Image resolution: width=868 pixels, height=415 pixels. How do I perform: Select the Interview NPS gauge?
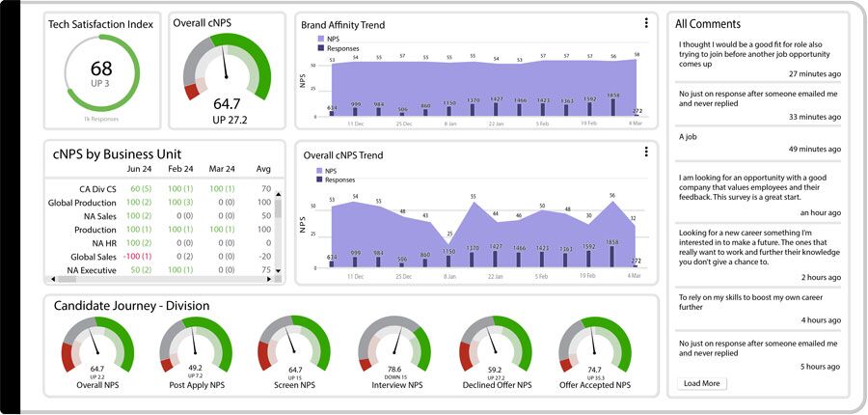tap(396, 346)
